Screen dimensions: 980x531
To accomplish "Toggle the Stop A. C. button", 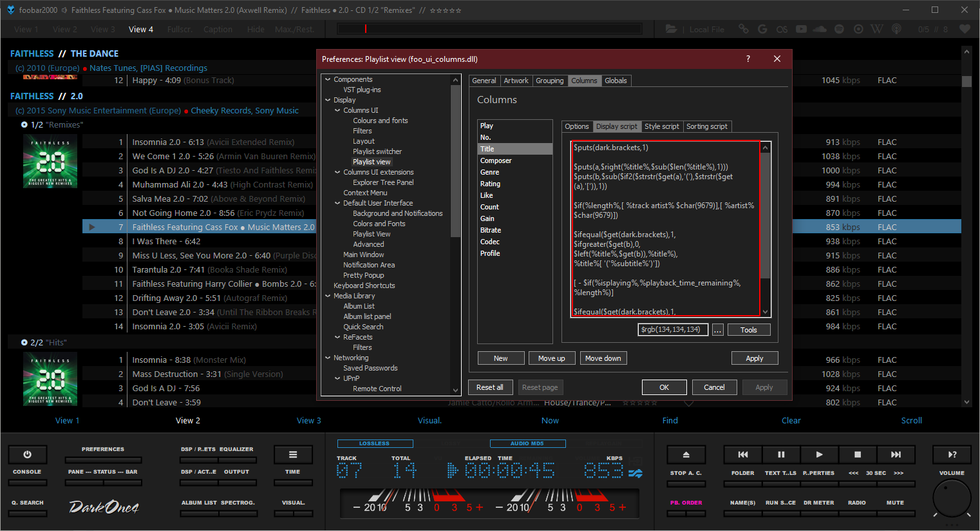I will pos(686,483).
